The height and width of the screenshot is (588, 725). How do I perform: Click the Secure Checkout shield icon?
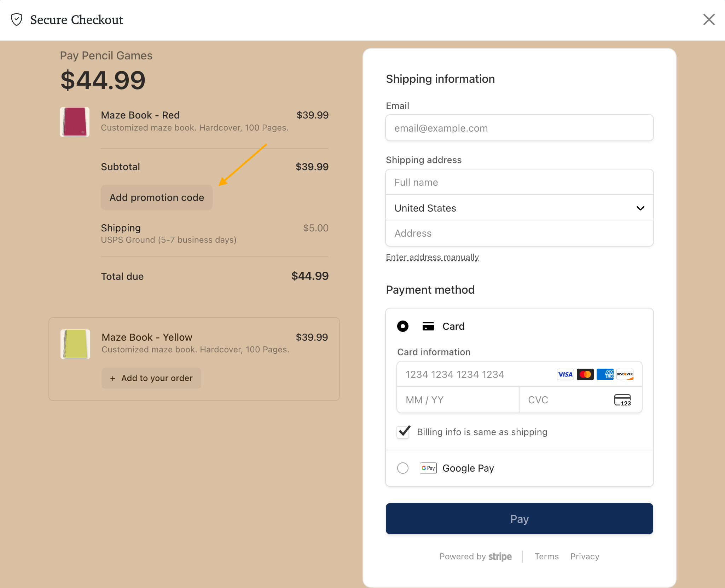coord(17,19)
